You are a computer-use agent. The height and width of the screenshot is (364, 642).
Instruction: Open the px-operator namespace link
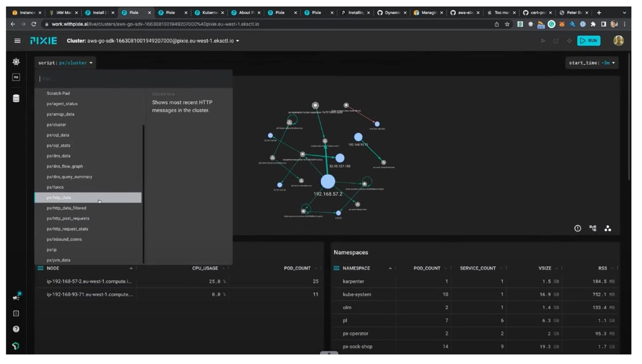356,334
